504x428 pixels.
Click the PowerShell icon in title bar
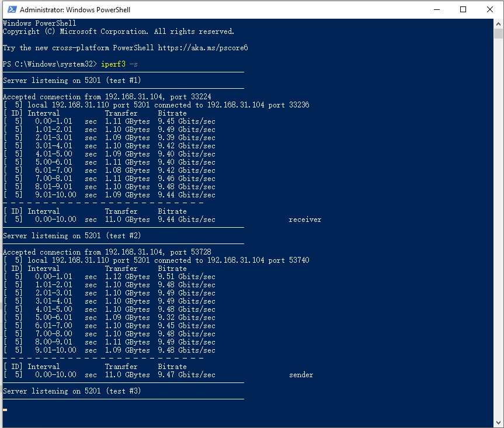(x=10, y=9)
